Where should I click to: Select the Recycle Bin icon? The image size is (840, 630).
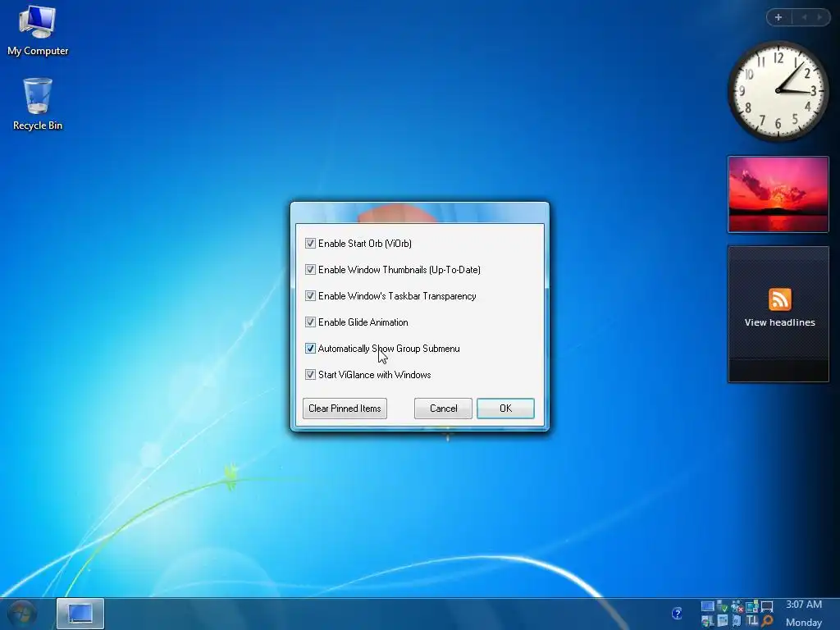(38, 104)
